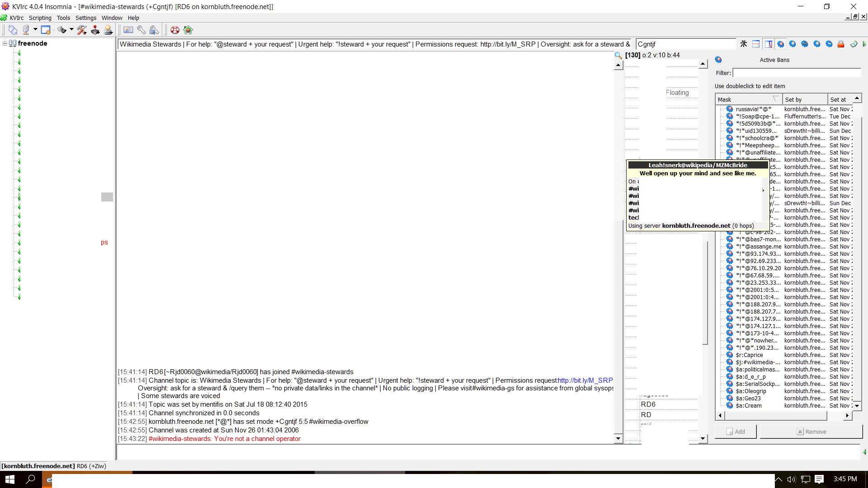The height and width of the screenshot is (488, 868).
Task: Click the #wikimedia-overflow channel link
Action: coord(339,422)
